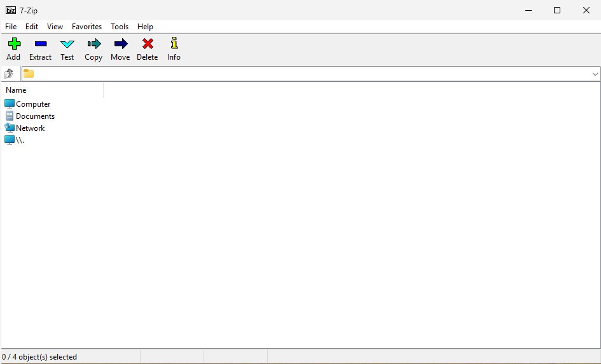601x364 pixels.
Task: Open the yellow Info icon
Action: coord(174,44)
